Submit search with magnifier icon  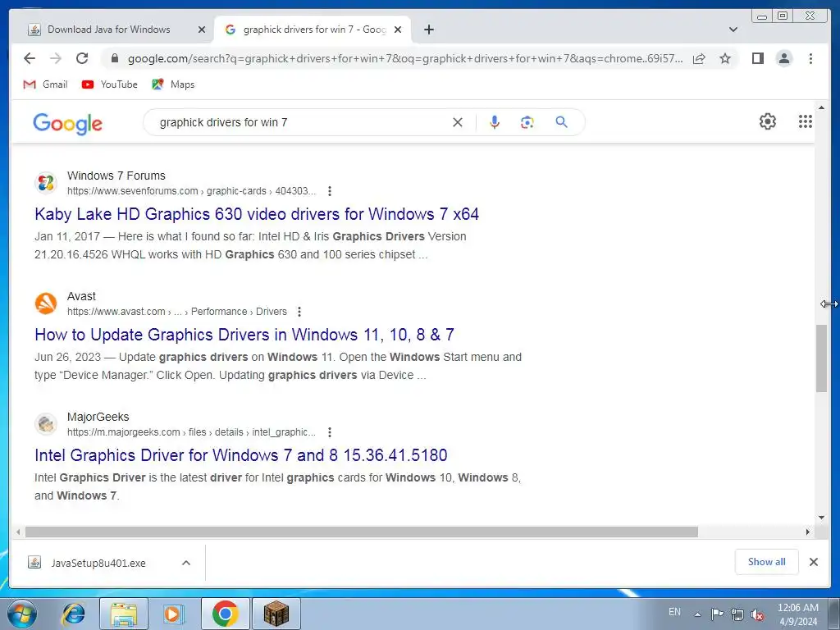click(x=561, y=122)
